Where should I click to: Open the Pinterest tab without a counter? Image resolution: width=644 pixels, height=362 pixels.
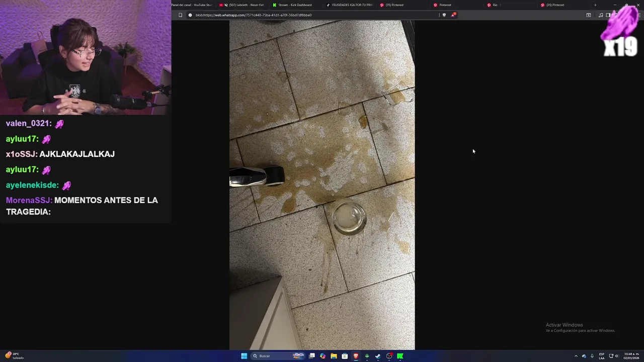pos(455,5)
